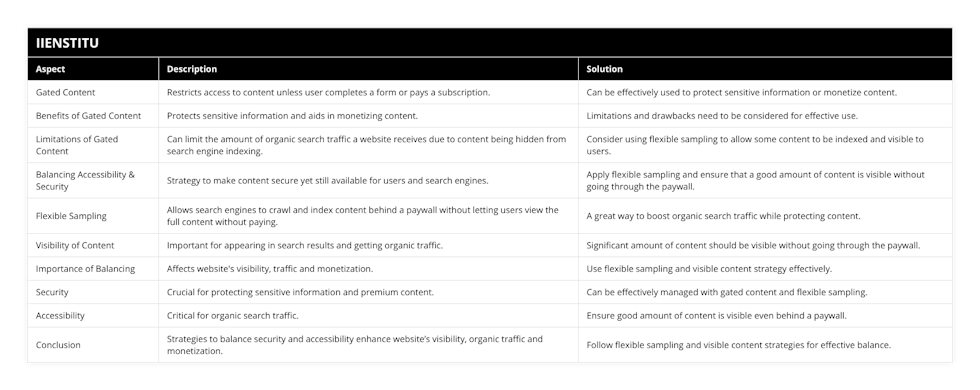Click description text 'Critical for organic search traffic.'
The width and height of the screenshot is (980, 390).
(x=237, y=316)
